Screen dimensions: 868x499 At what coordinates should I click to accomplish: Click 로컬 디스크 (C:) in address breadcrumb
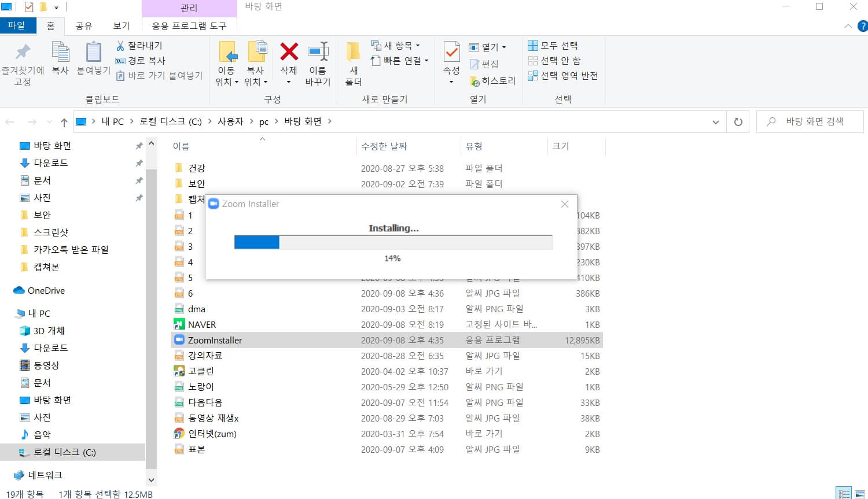(171, 121)
